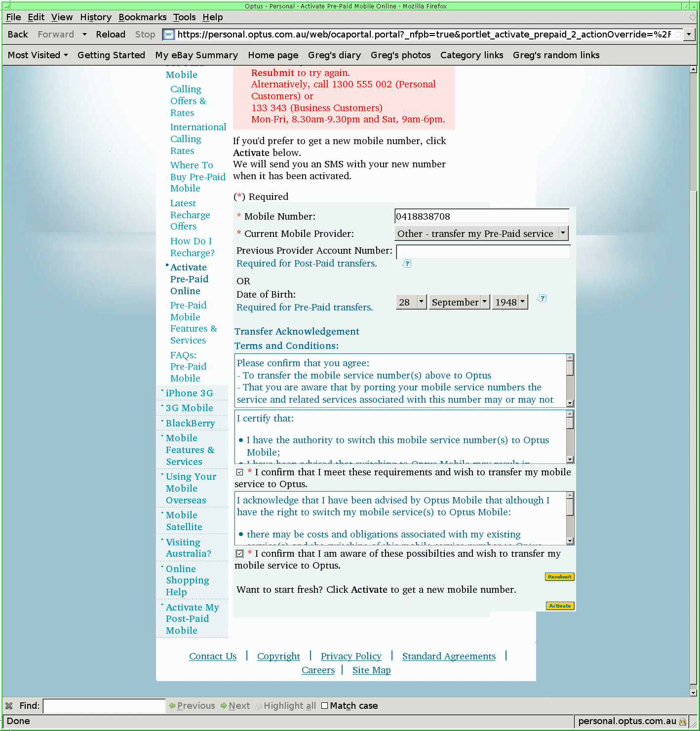Screen dimensions: 700x731
Task: Click the site favicon in the address bar
Action: [x=169, y=35]
